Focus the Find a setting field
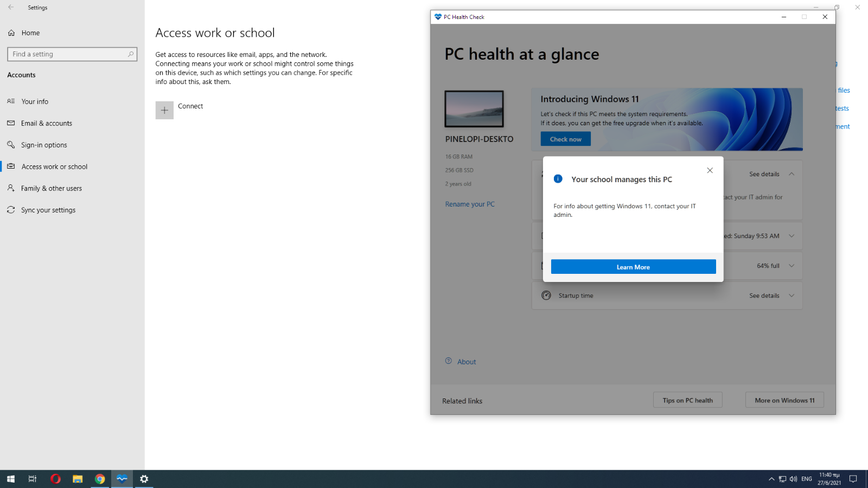 click(72, 54)
